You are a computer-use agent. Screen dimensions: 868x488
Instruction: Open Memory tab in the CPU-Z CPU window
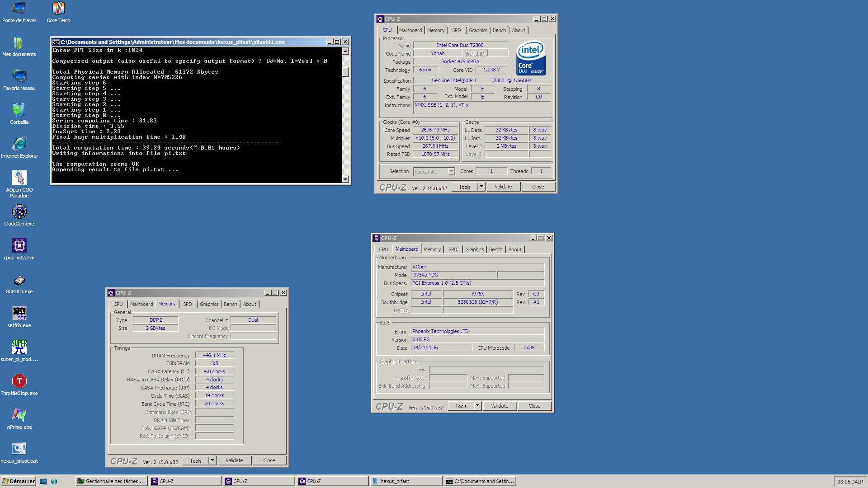436,30
